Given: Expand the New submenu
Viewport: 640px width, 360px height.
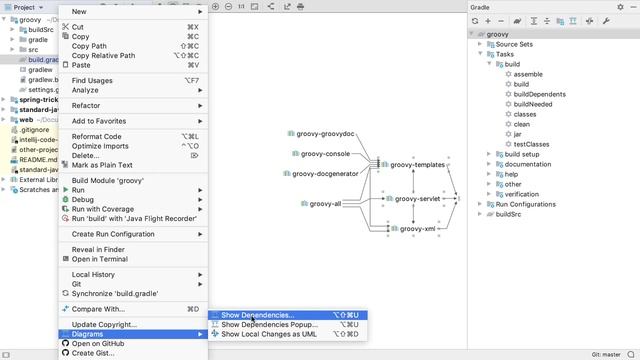Looking at the screenshot, I should tap(133, 12).
